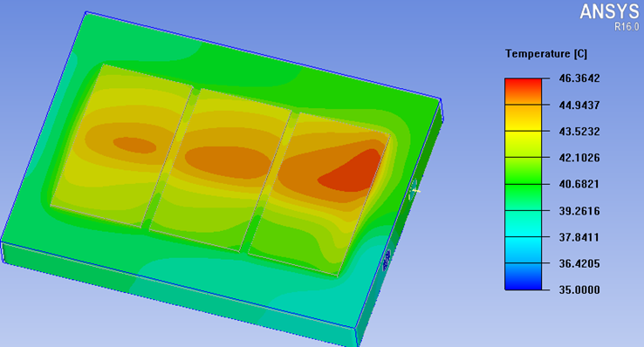
Task: Click the maximum value 46.3642 label
Action: [x=579, y=78]
